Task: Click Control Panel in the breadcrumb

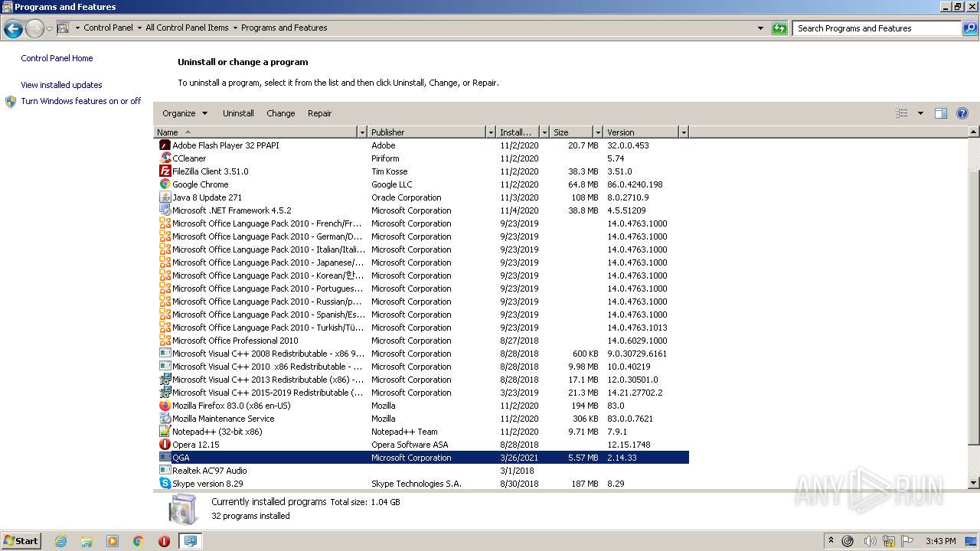Action: tap(108, 28)
